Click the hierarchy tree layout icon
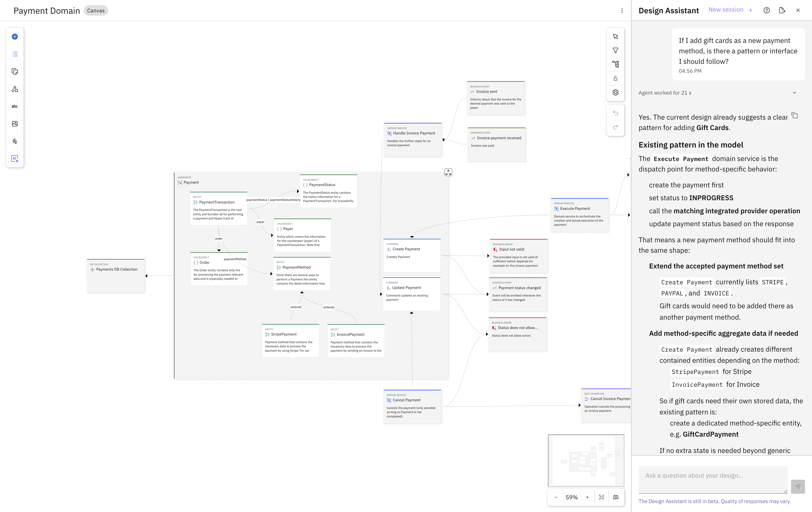 pyautogui.click(x=615, y=64)
